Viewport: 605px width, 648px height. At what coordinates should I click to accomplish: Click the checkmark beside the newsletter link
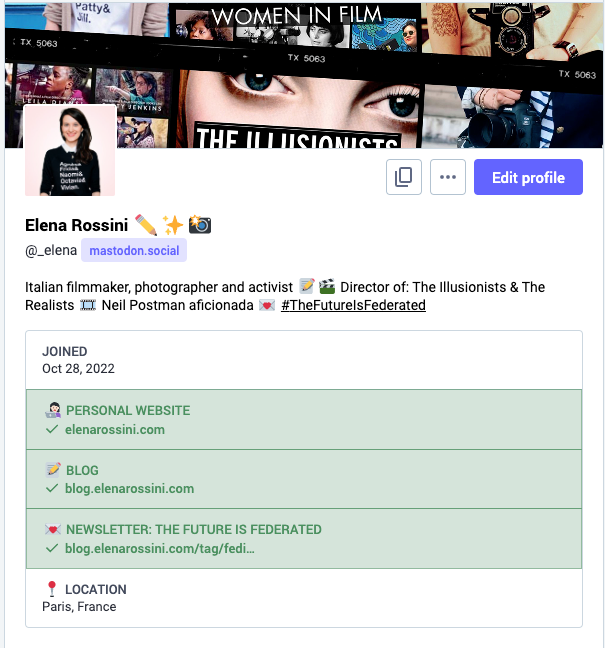tap(52, 548)
